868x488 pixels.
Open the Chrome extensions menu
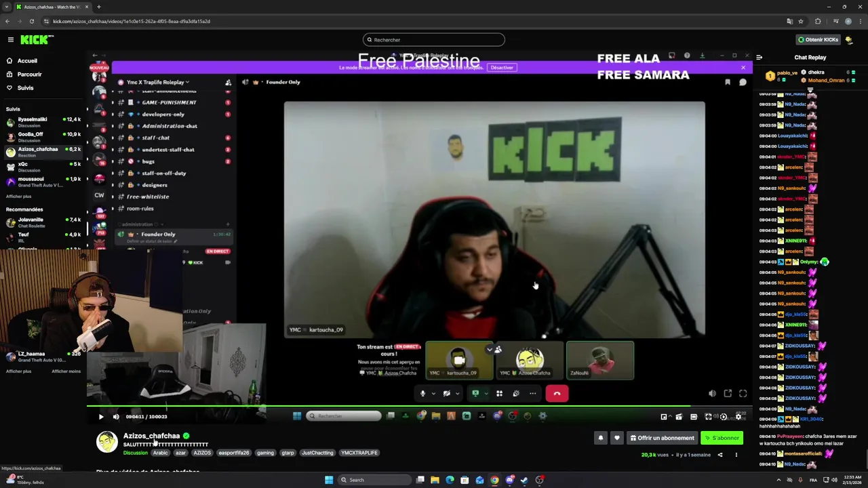coord(818,21)
